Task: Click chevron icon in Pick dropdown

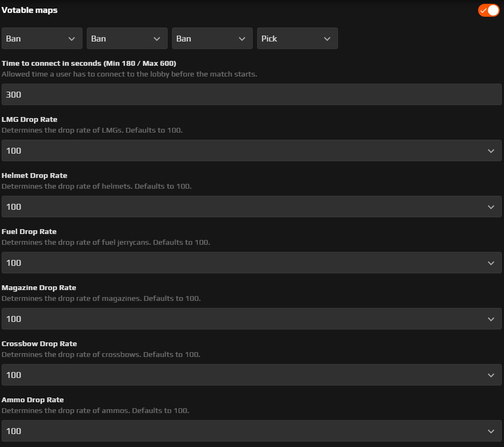Action: [x=327, y=39]
